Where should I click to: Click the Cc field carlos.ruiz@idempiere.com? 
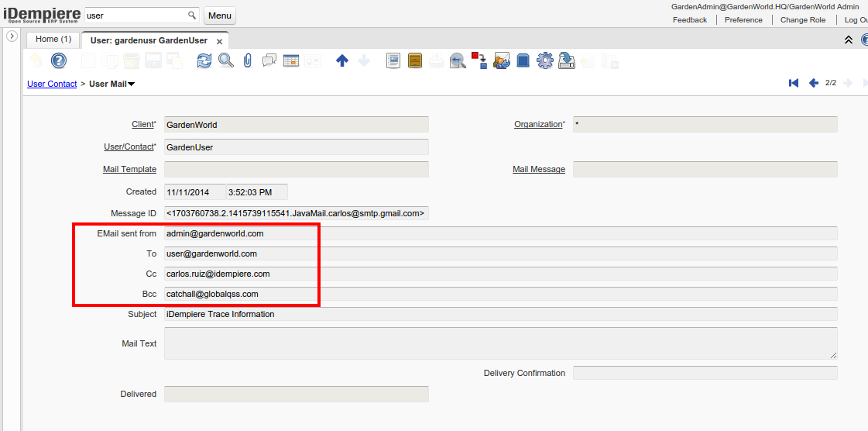point(500,274)
